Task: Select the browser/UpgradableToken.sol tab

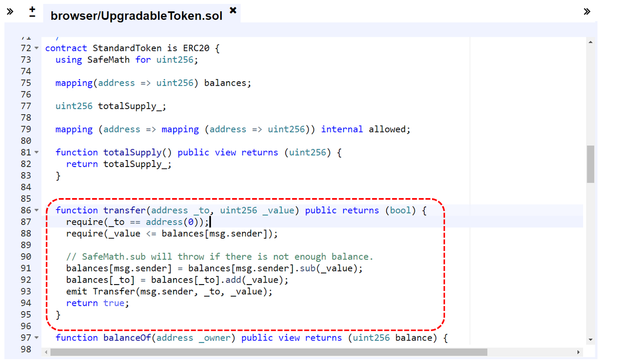Action: click(136, 16)
